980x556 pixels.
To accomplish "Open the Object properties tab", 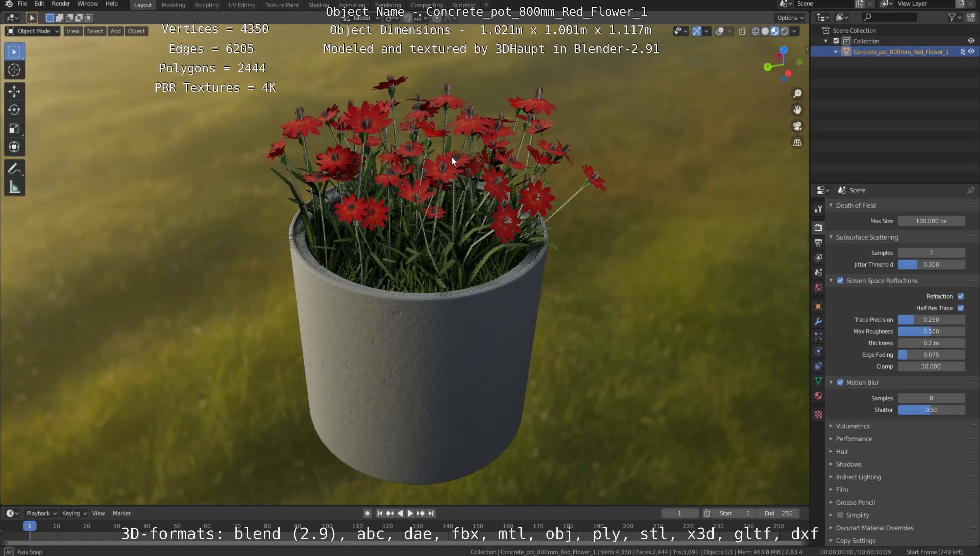I will (x=818, y=306).
